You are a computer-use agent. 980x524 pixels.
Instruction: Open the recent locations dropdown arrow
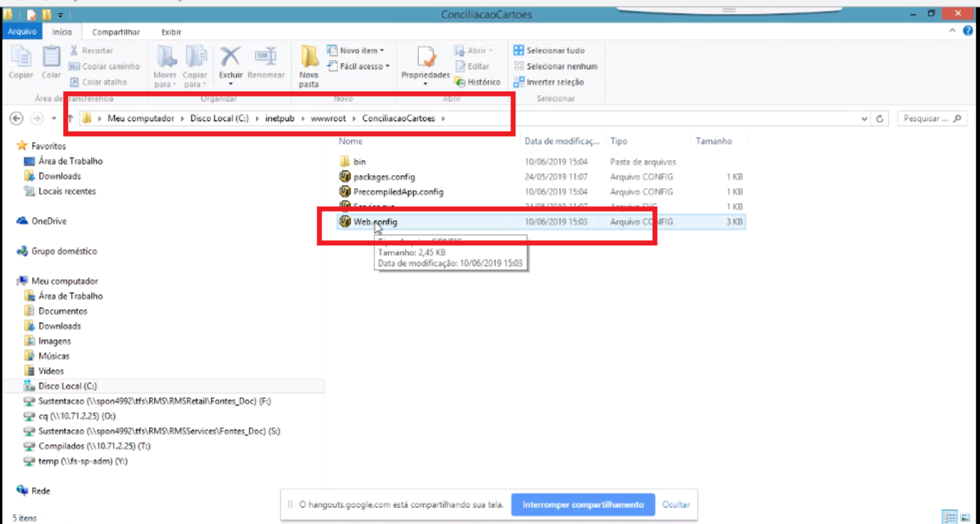[x=54, y=118]
